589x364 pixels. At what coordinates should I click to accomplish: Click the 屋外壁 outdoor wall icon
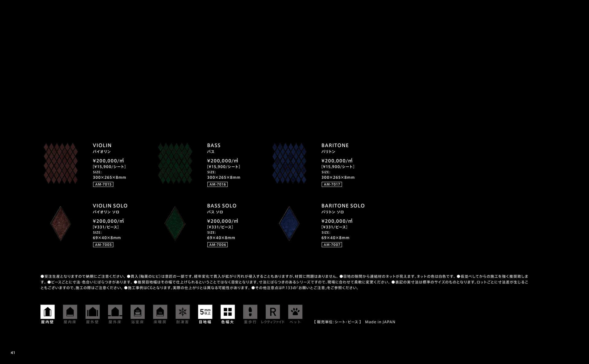pos(93,312)
